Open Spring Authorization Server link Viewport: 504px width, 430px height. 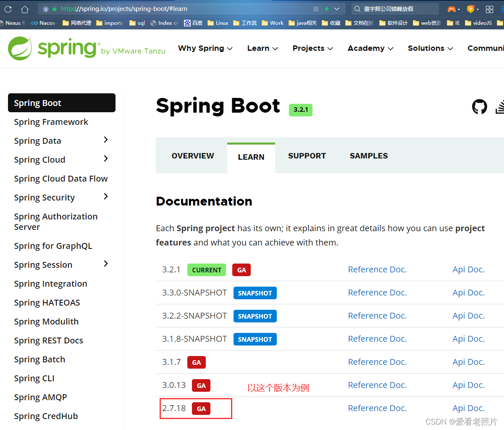point(56,222)
